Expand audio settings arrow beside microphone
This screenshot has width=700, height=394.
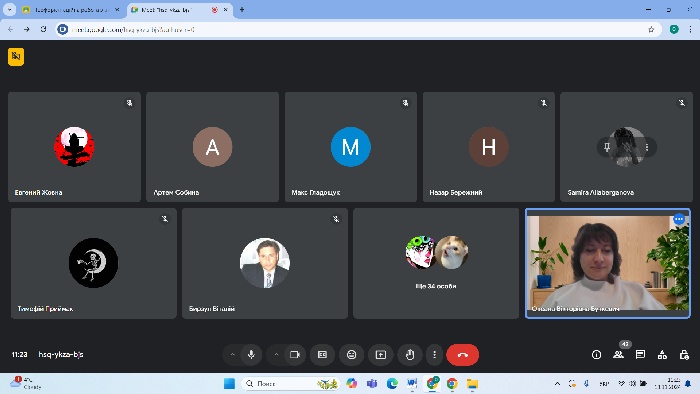pyautogui.click(x=232, y=355)
